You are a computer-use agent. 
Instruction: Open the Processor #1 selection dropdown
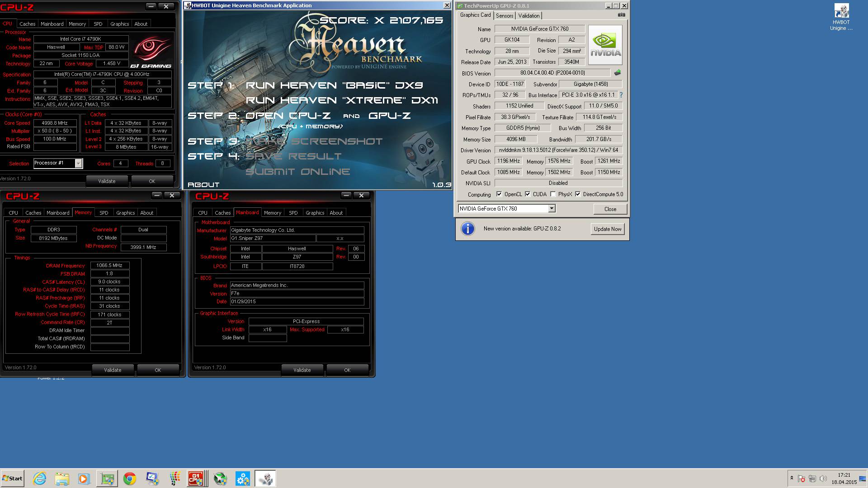78,163
